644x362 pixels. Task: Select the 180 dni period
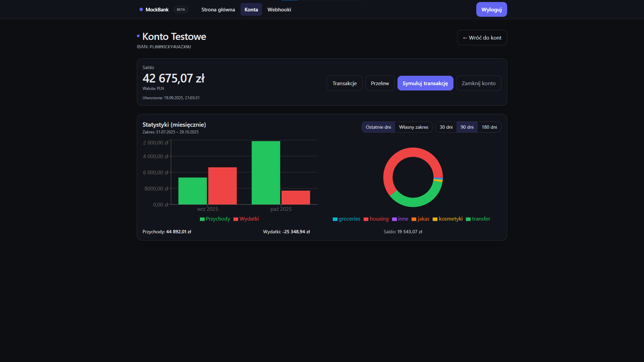(x=489, y=127)
